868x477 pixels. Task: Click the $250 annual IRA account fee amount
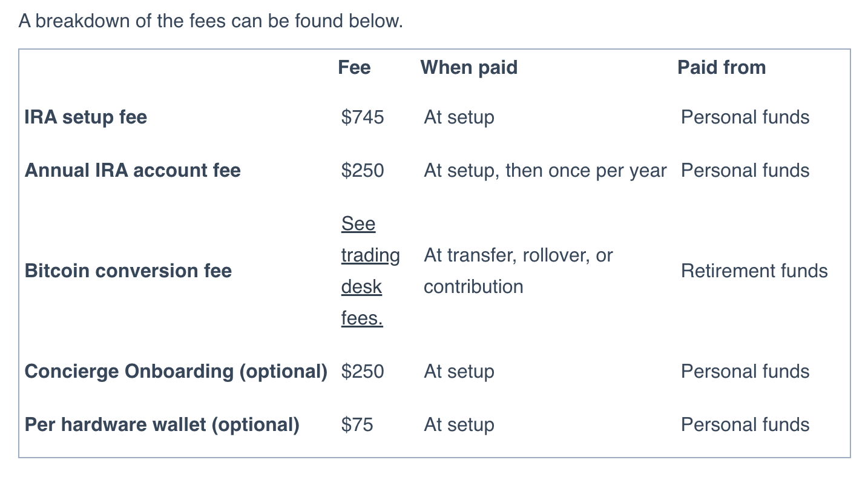tap(363, 170)
